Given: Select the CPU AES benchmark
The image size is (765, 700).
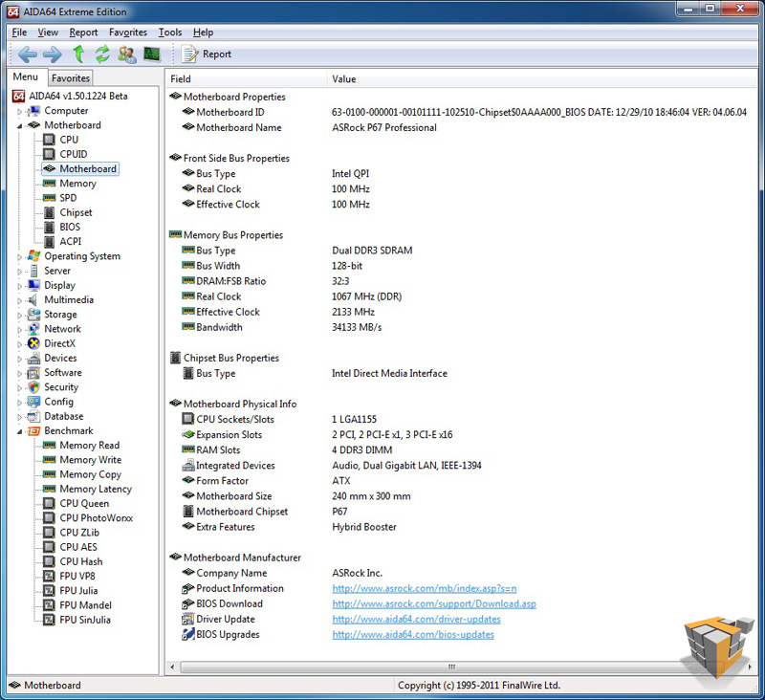Looking at the screenshot, I should [x=78, y=547].
